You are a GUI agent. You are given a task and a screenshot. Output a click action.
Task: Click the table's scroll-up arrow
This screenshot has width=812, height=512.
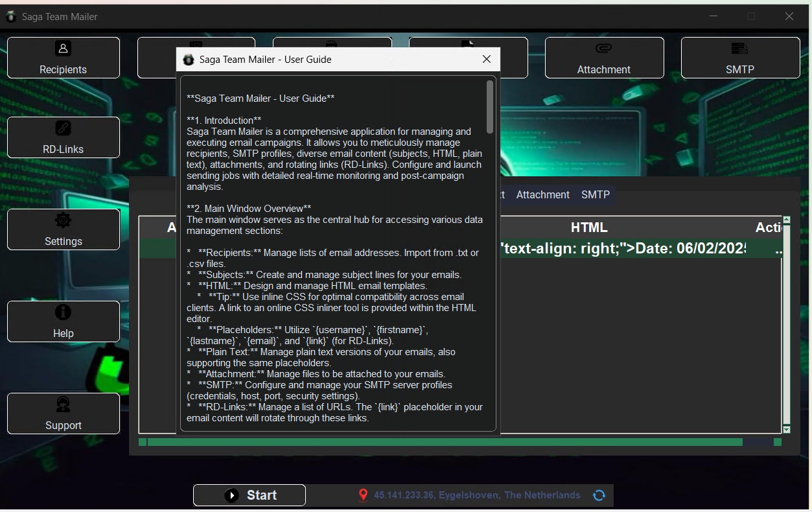pyautogui.click(x=787, y=220)
